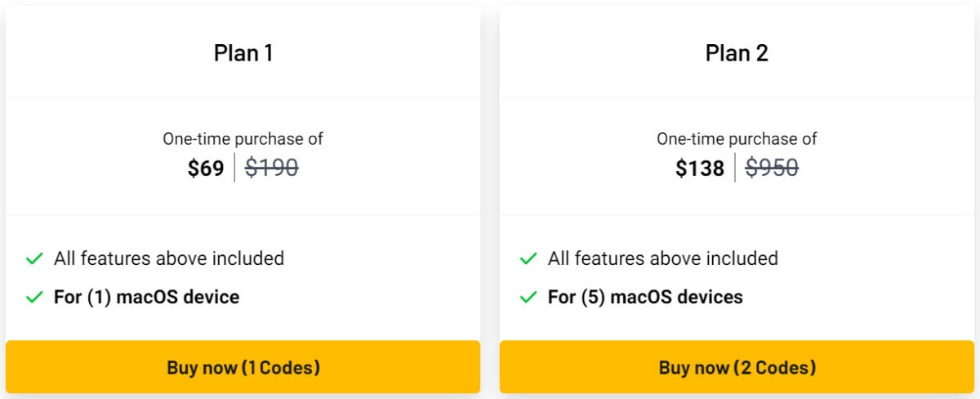Click Plan 1's One-time purchase of label
Screen dimensions: 980x399
pos(243,139)
